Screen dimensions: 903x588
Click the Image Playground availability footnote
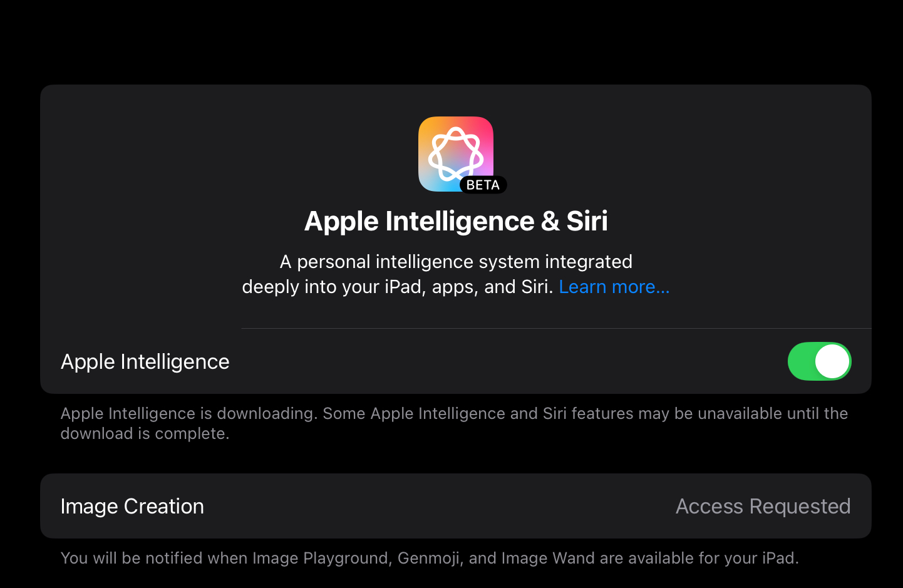click(430, 558)
